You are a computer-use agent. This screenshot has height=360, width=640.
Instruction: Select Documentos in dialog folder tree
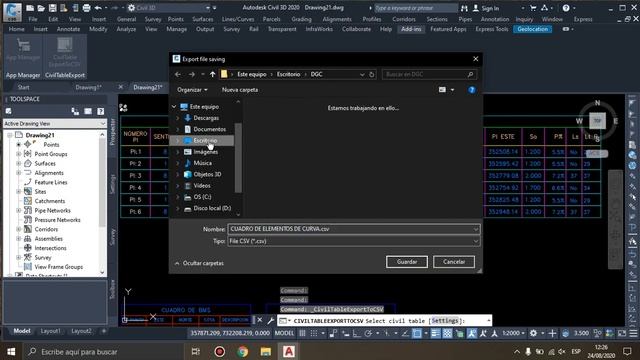click(209, 129)
